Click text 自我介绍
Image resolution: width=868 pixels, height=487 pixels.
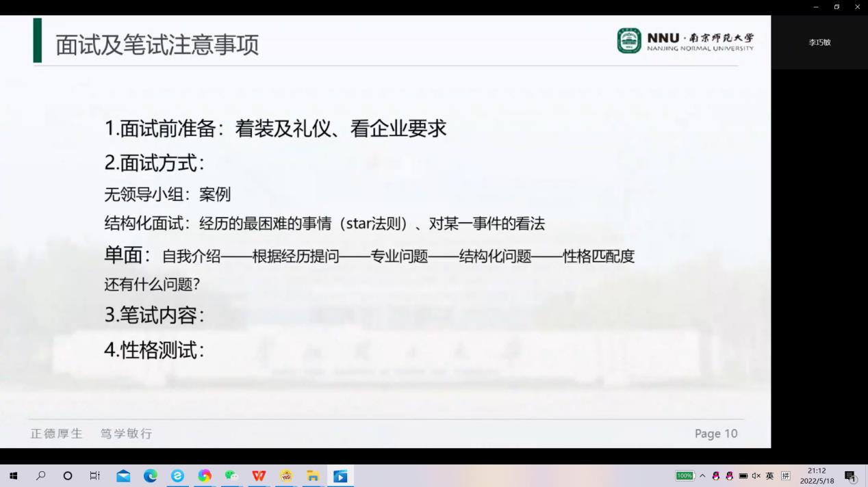191,256
